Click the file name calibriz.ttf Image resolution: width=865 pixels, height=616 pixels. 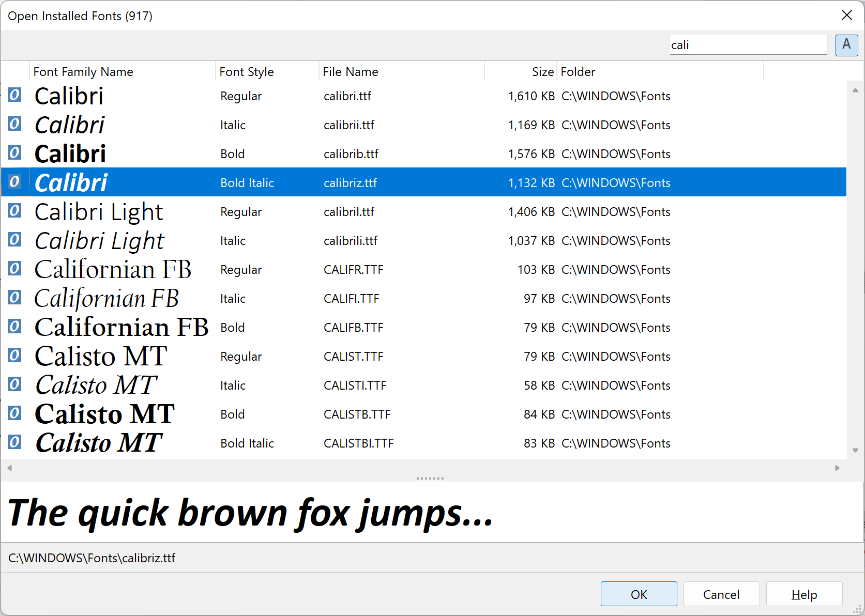point(350,183)
